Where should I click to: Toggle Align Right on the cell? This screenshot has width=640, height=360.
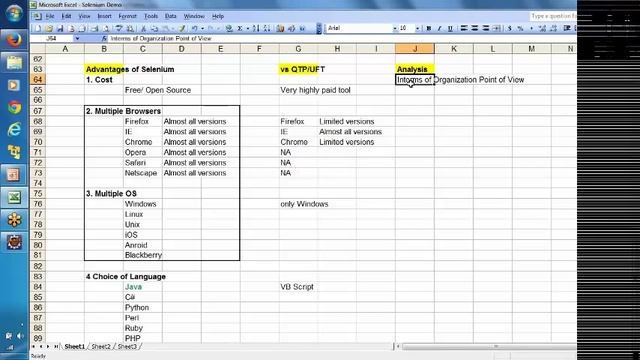[485, 28]
